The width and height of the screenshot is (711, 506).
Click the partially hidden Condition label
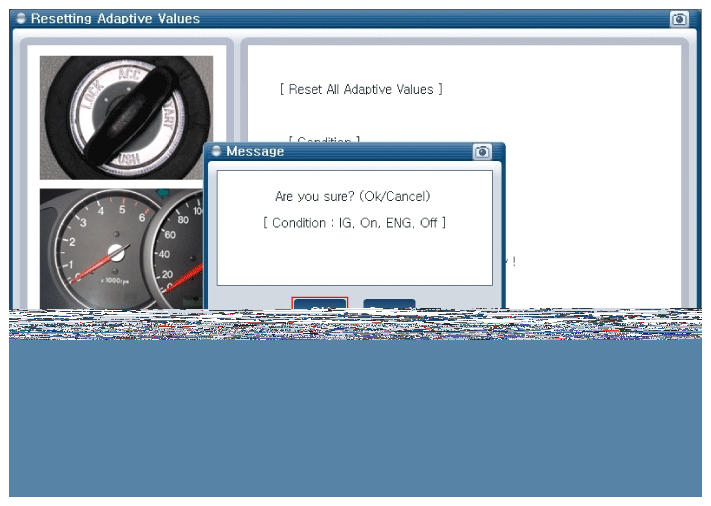coord(324,141)
